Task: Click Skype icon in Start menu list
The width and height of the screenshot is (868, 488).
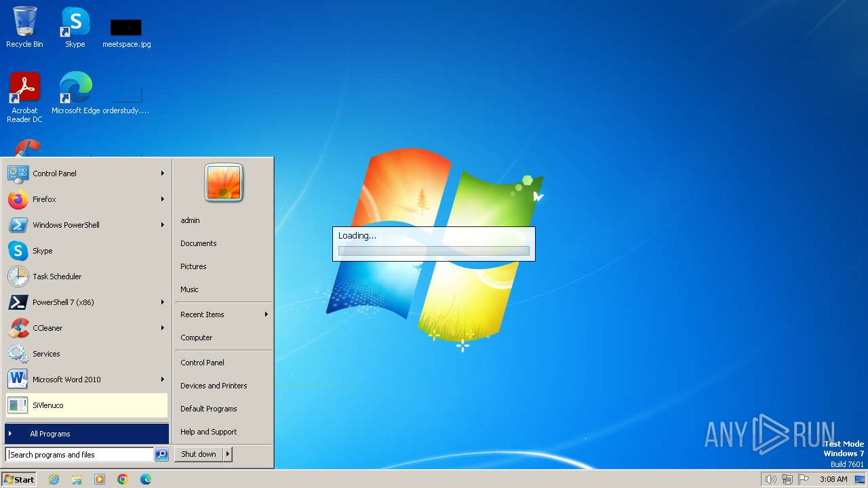Action: (x=18, y=251)
